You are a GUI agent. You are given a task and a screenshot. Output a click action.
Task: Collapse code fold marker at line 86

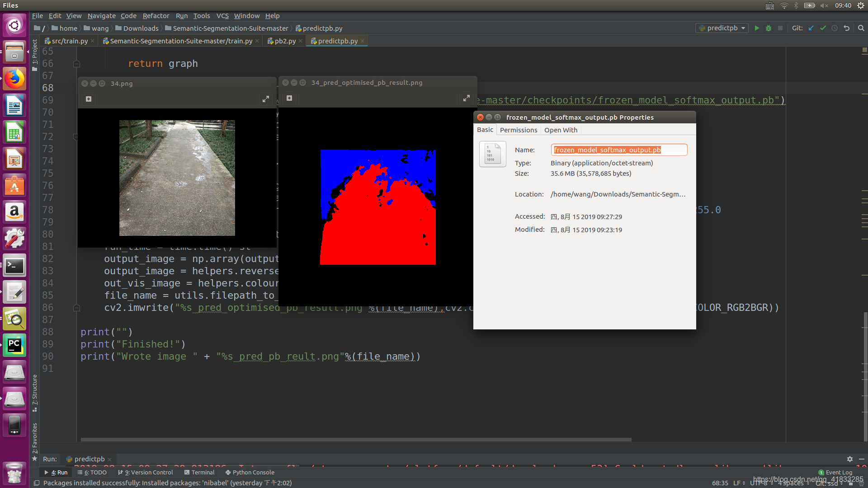coord(76,308)
